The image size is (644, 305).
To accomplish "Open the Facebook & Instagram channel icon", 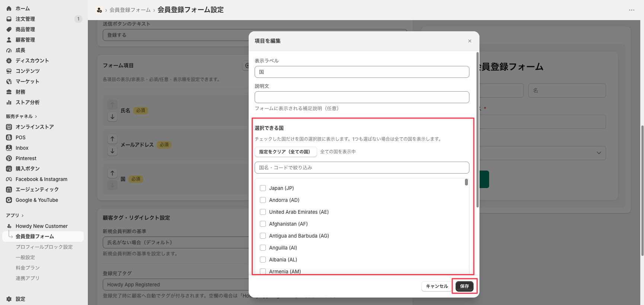I will (x=9, y=179).
